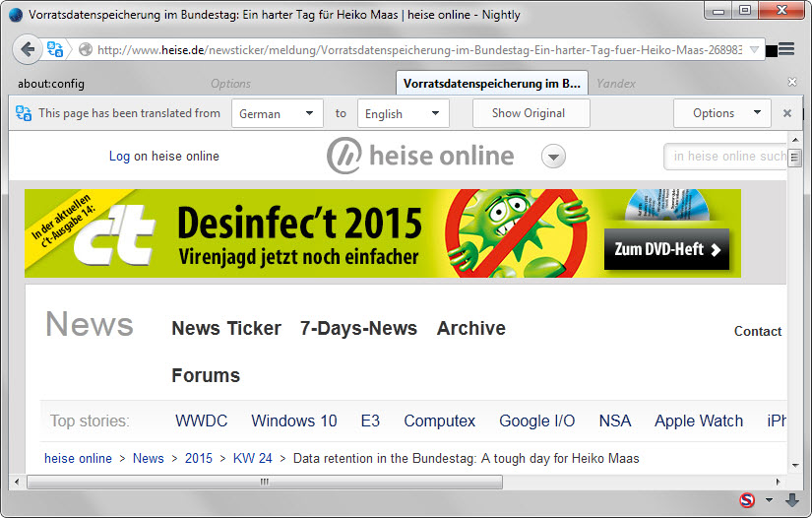Click the KW 24 breadcrumb link

252,459
